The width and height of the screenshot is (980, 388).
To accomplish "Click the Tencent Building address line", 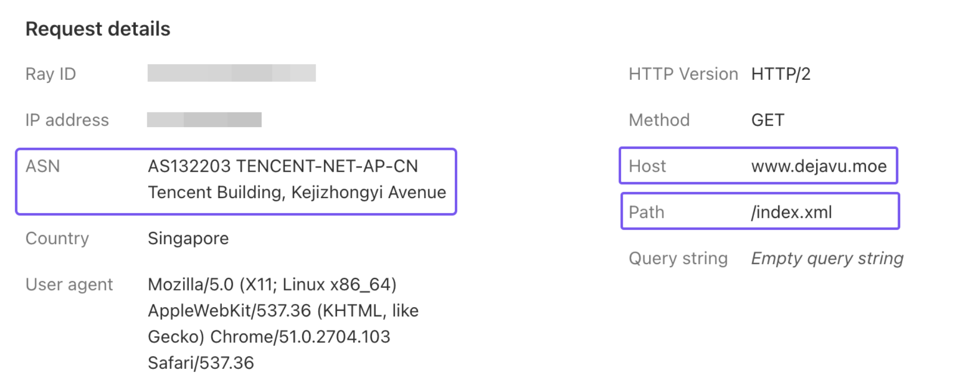I will coord(297,192).
